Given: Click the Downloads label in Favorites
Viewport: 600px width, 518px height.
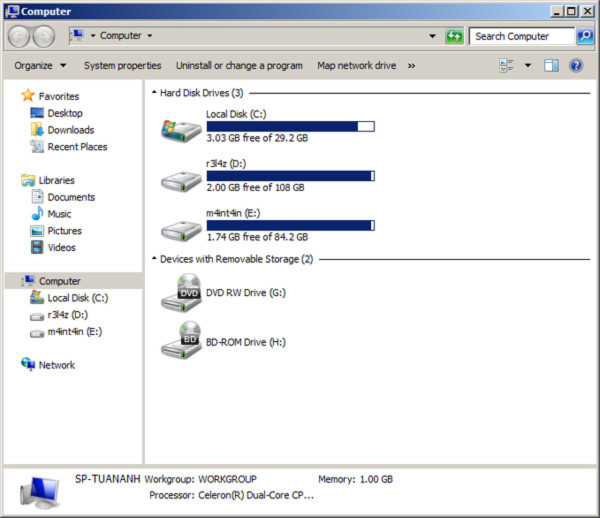Looking at the screenshot, I should point(71,130).
